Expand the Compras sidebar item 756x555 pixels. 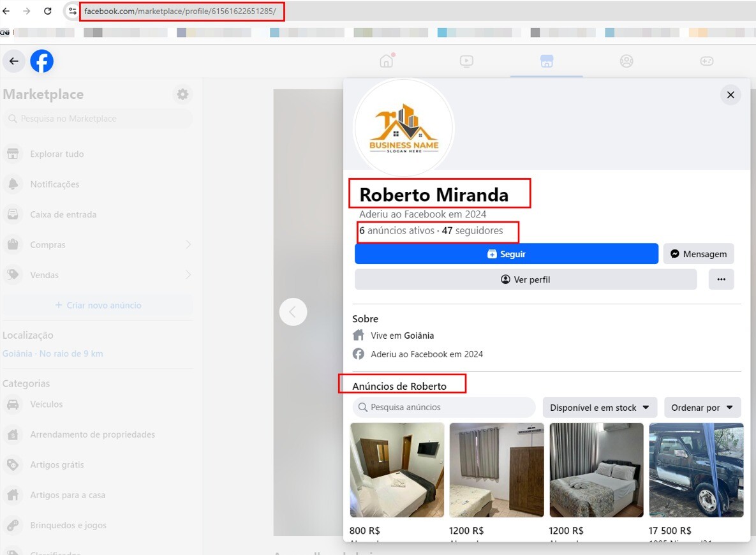[188, 245]
